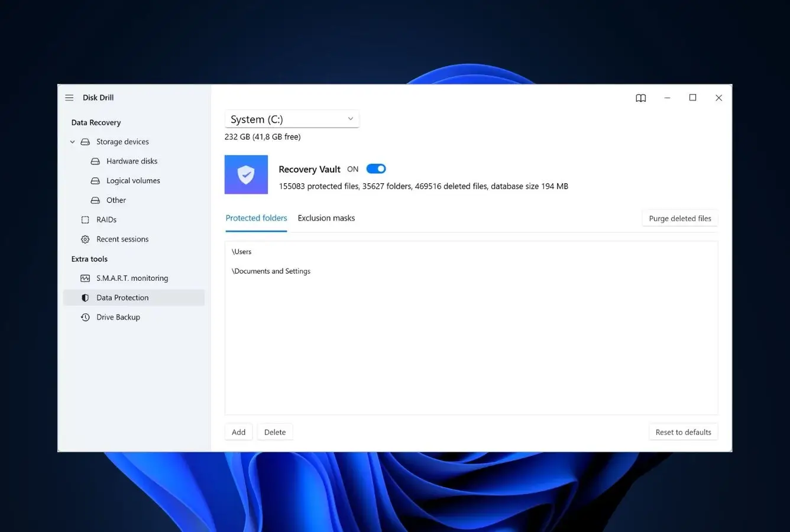Maximize the Disk Drill window
790x532 pixels.
[692, 98]
